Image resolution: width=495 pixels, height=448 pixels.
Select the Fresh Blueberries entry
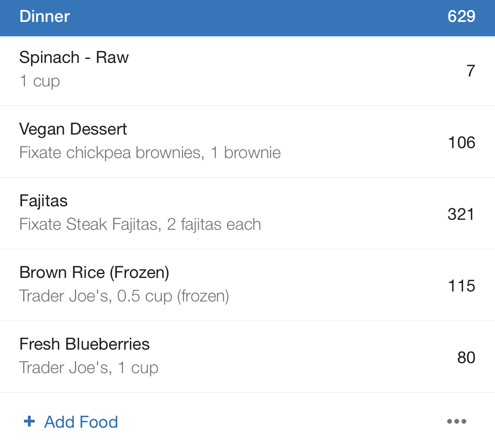pos(247,357)
